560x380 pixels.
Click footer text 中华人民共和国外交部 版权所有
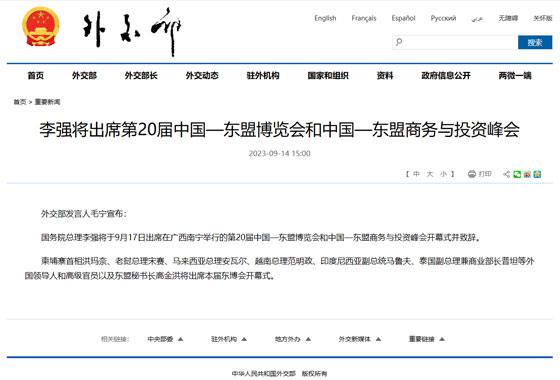pos(279,374)
